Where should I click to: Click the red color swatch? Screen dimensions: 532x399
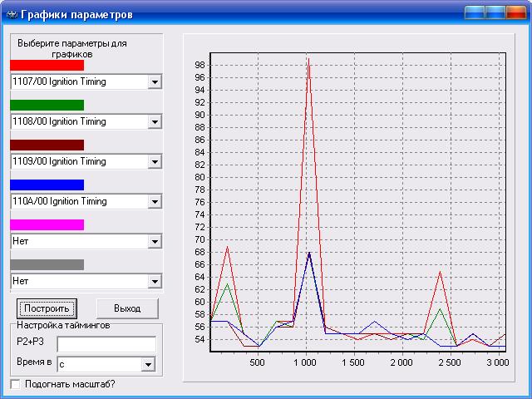click(47, 65)
